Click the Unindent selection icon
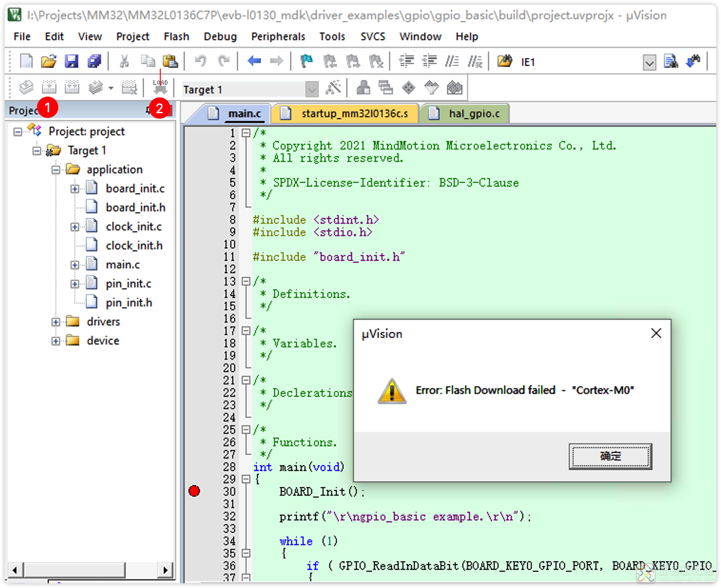This screenshot has width=721, height=588. click(x=429, y=61)
